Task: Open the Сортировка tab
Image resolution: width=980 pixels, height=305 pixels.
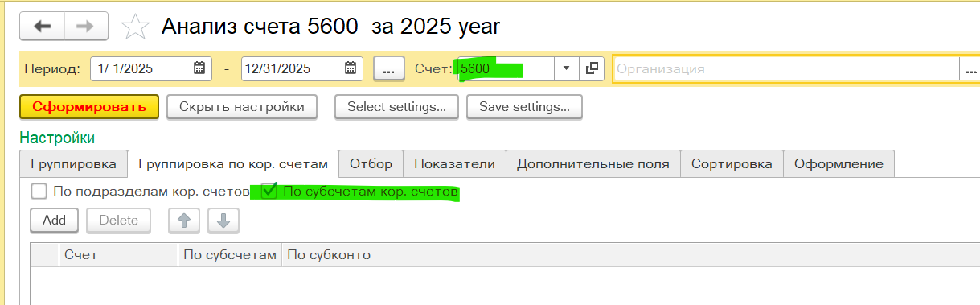Action: tap(732, 163)
